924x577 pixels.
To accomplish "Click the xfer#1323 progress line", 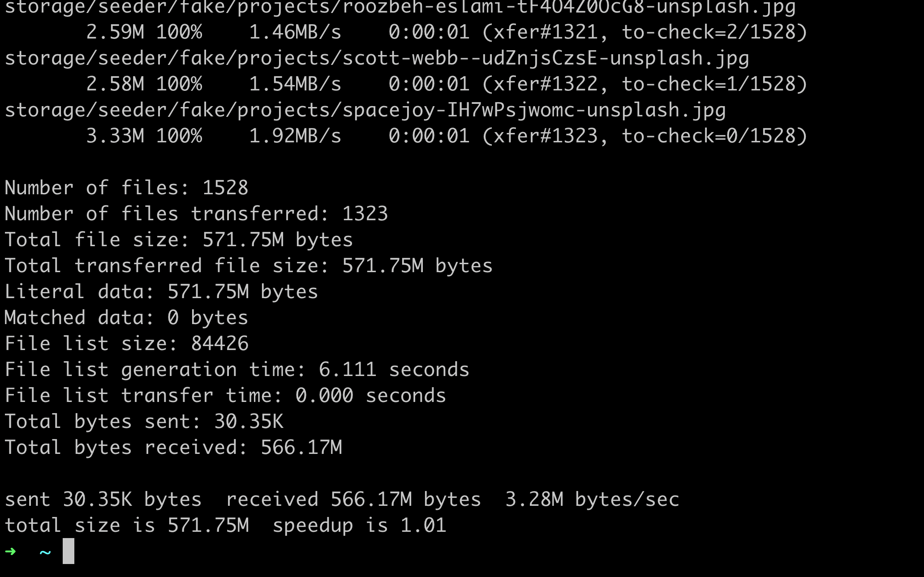I will 447,136.
